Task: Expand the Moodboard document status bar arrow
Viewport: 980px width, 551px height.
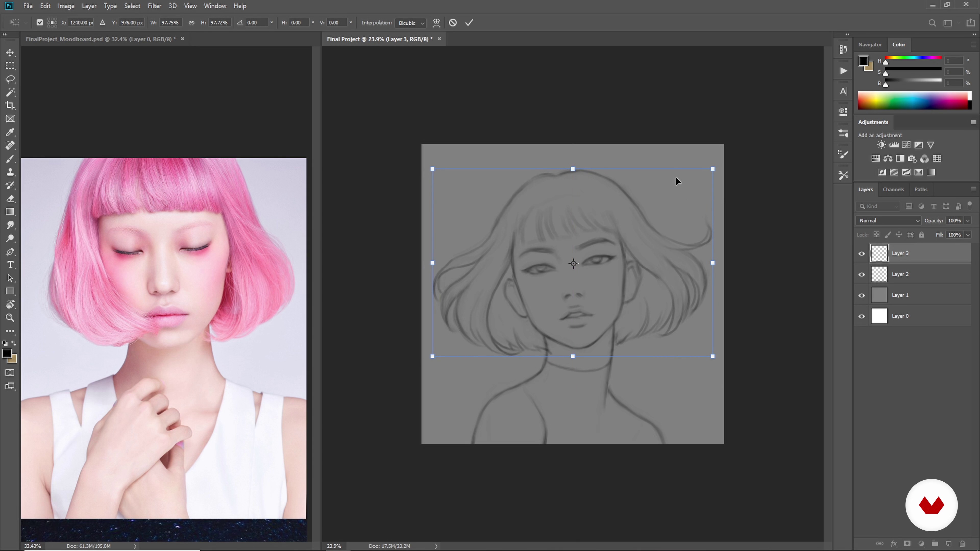Action: pyautogui.click(x=135, y=546)
